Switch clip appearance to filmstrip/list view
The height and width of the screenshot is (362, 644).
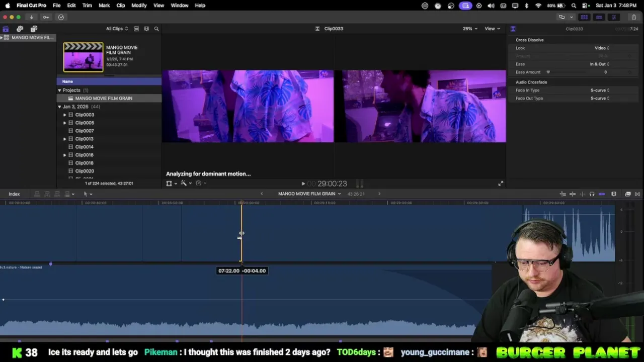136,29
